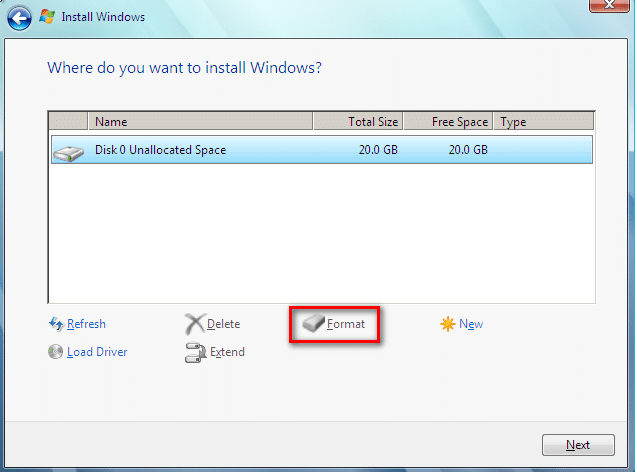Click the New link
637x472 pixels.
471,324
